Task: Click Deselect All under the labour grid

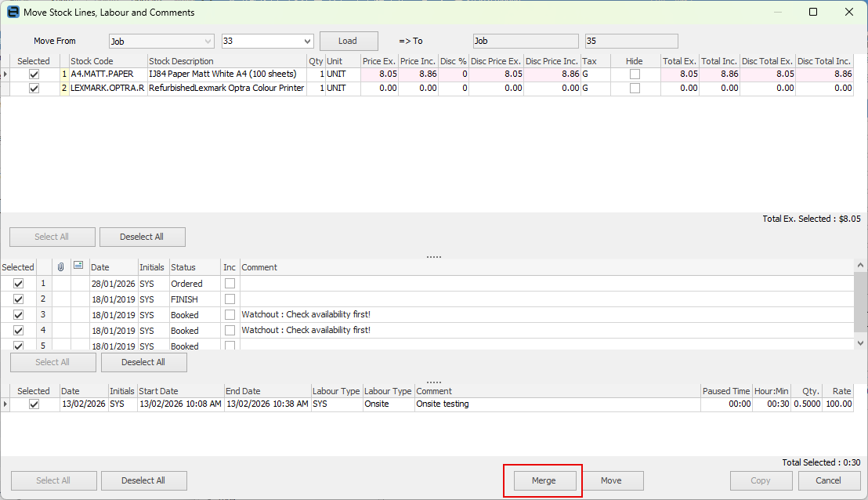Action: pos(144,480)
